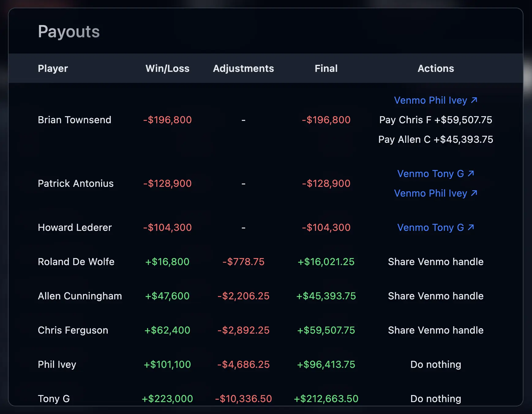Image resolution: width=532 pixels, height=414 pixels.
Task: Click the Payouts panel title
Action: click(69, 31)
